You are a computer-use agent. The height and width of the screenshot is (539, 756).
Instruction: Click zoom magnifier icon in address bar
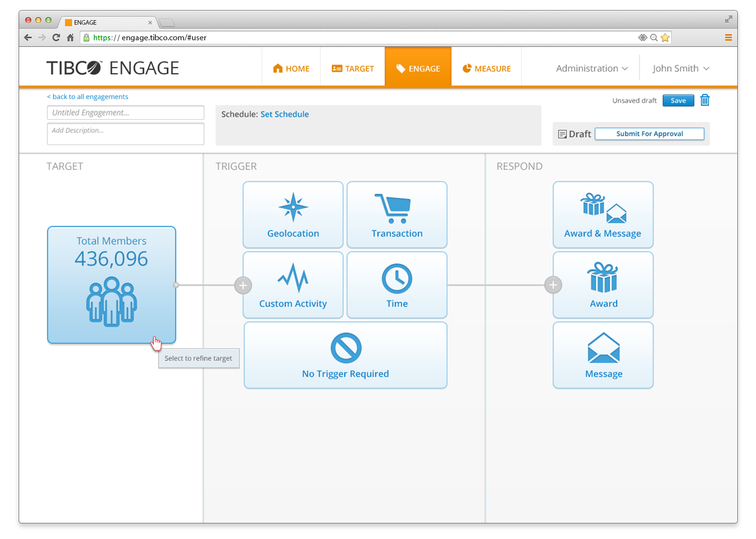pos(654,38)
